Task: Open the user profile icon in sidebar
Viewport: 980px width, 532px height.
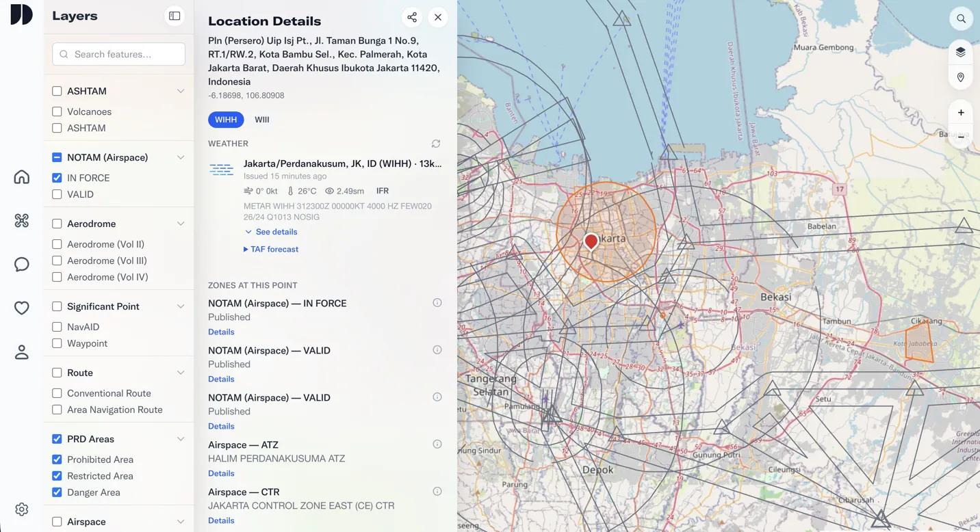Action: coord(22,352)
